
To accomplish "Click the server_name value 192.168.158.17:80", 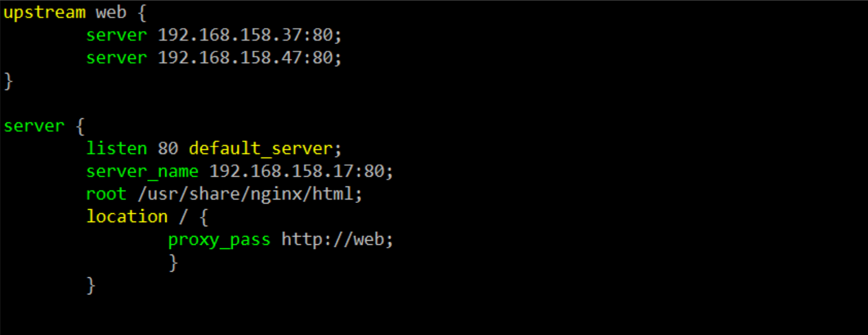I will pyautogui.click(x=301, y=171).
